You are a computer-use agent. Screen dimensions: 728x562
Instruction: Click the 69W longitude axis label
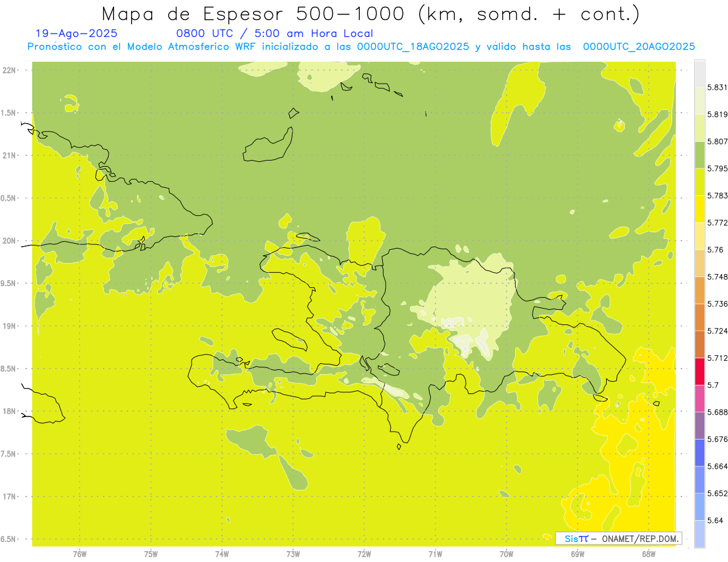[577, 554]
